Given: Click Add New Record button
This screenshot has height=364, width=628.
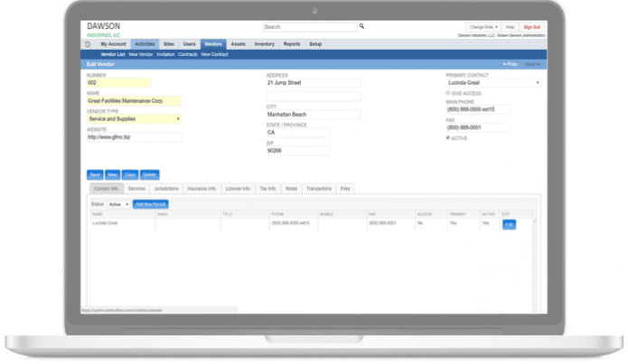Looking at the screenshot, I should [x=151, y=204].
